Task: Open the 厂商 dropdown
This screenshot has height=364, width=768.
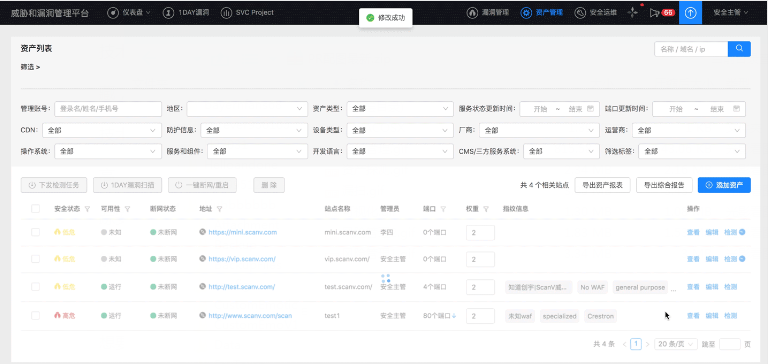Action: pyautogui.click(x=539, y=130)
